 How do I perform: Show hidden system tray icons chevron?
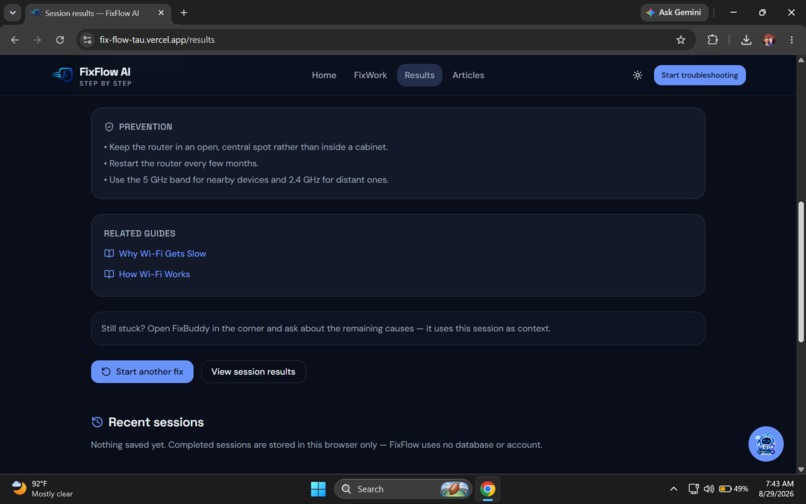coord(673,489)
